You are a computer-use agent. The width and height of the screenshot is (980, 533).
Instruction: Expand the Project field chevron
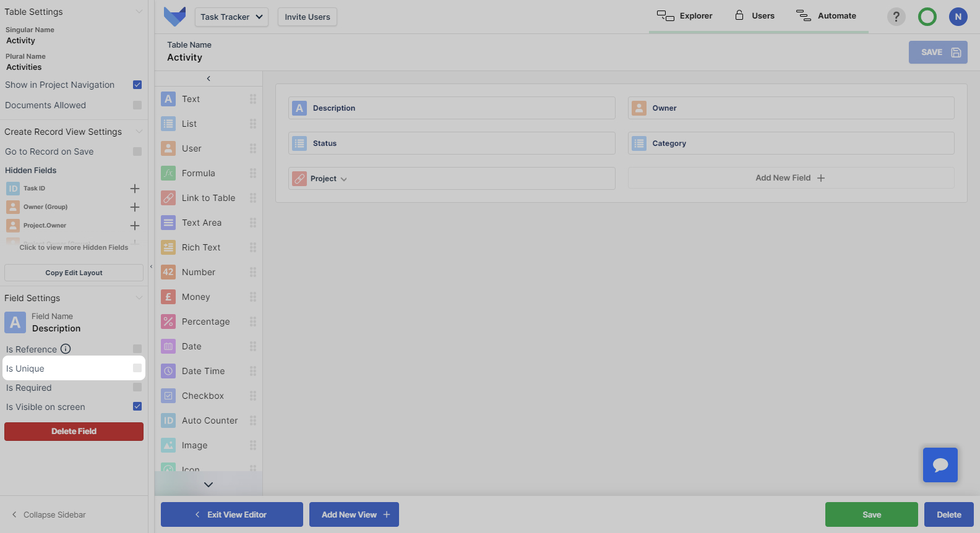pos(344,179)
